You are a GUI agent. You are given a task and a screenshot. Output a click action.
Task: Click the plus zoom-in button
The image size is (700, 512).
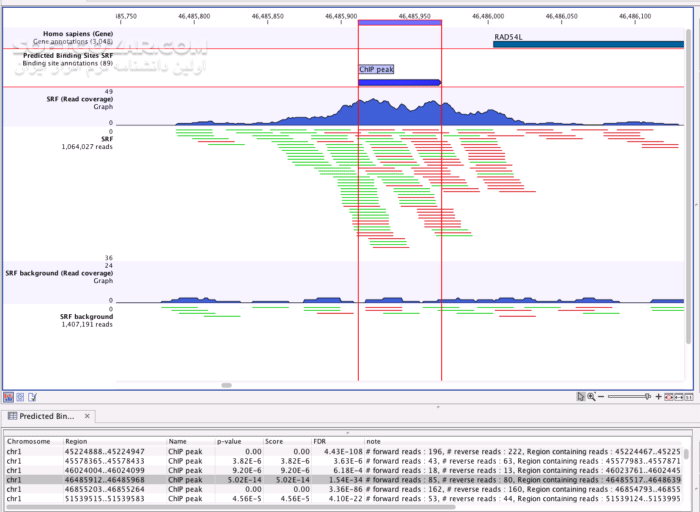click(x=658, y=396)
